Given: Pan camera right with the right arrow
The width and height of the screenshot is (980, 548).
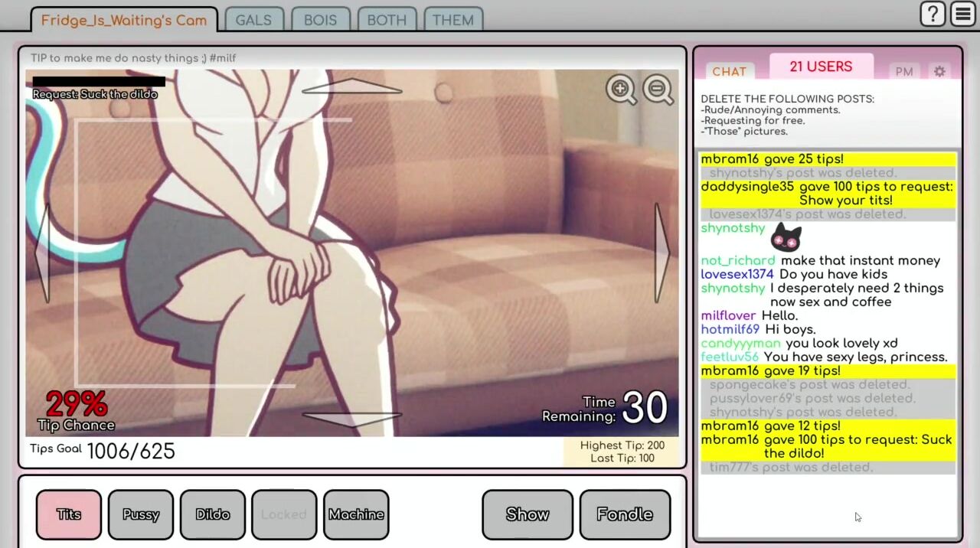Looking at the screenshot, I should (662, 253).
